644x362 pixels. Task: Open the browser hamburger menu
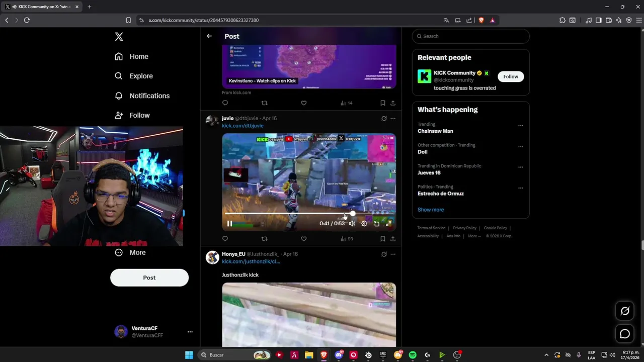coord(639,20)
